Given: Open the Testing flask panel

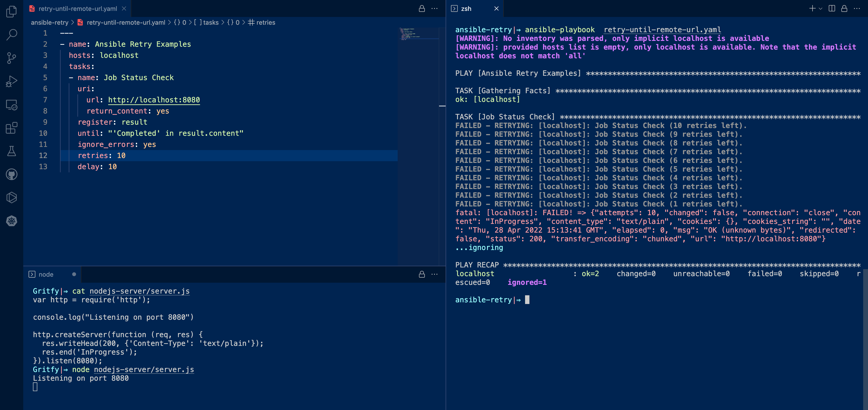Looking at the screenshot, I should pyautogui.click(x=11, y=151).
